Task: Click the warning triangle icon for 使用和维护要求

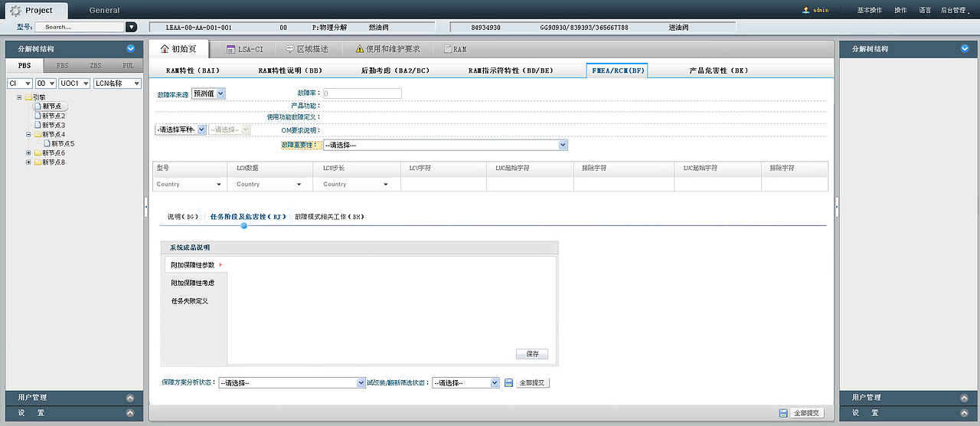Action: pyautogui.click(x=359, y=49)
